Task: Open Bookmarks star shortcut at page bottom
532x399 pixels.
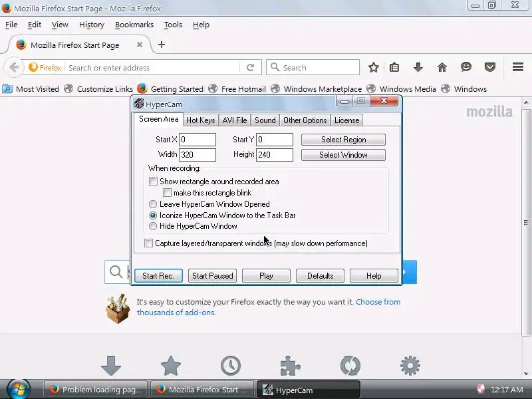Action: click(171, 366)
